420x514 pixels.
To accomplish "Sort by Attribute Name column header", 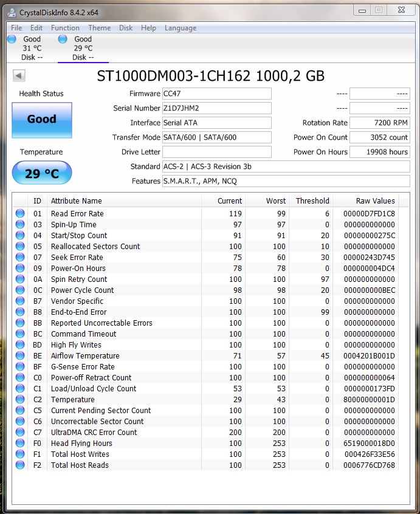I will click(124, 200).
